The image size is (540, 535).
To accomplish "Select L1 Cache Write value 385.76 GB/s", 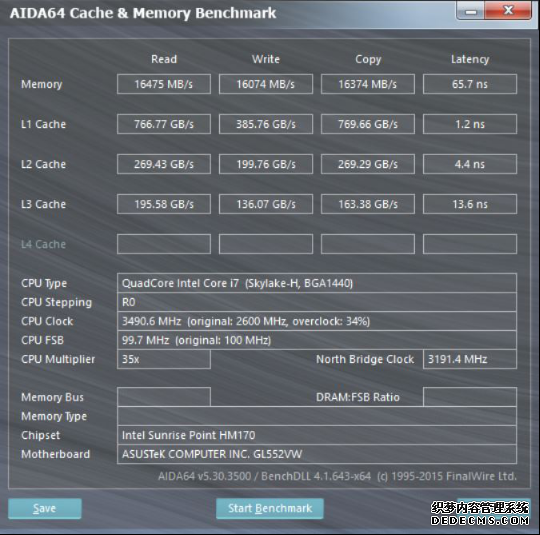I will click(266, 124).
